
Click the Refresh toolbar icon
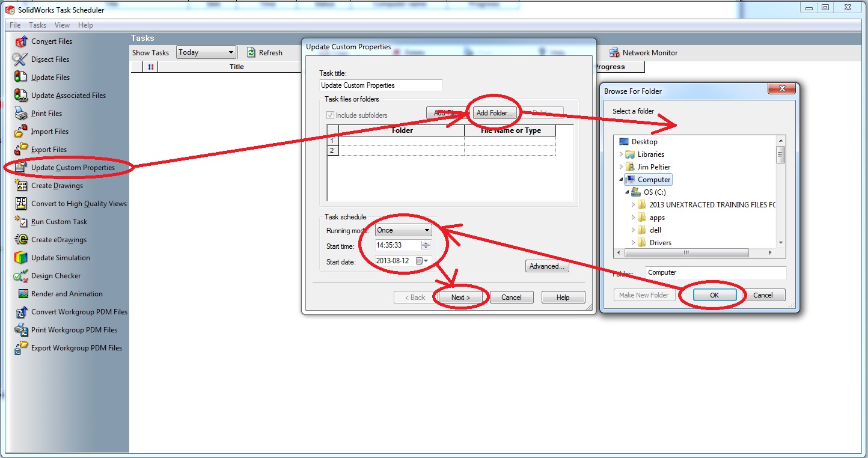[x=251, y=53]
